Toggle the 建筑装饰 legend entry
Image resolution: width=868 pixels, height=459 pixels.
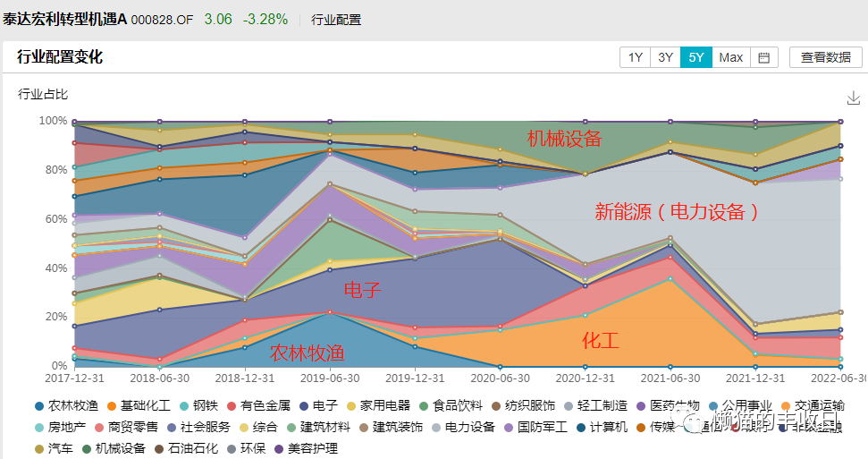pyautogui.click(x=391, y=427)
